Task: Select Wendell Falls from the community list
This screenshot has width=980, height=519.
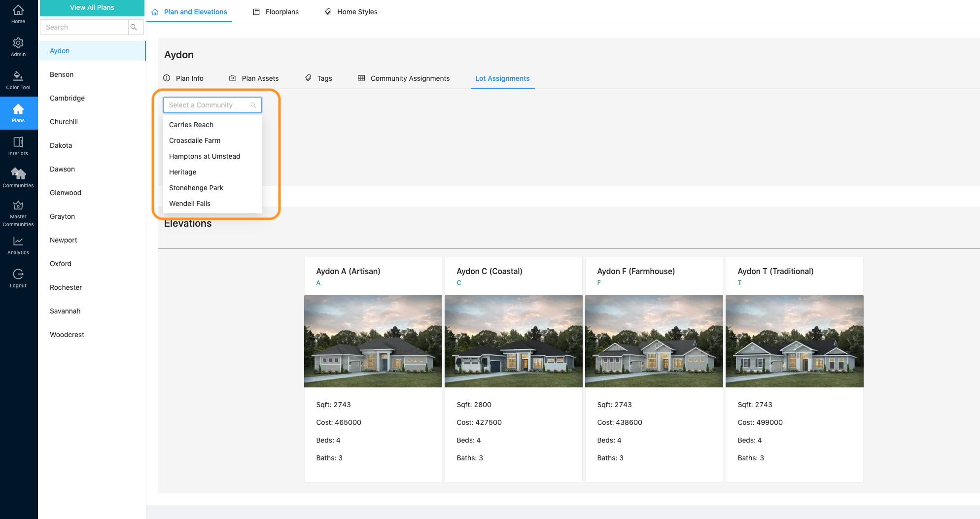Action: pos(190,204)
